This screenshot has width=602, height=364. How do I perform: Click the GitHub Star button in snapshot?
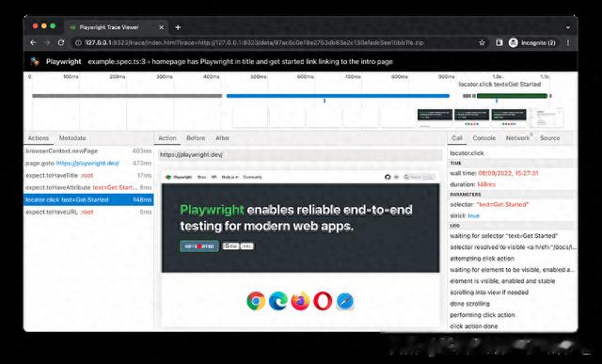[231, 246]
